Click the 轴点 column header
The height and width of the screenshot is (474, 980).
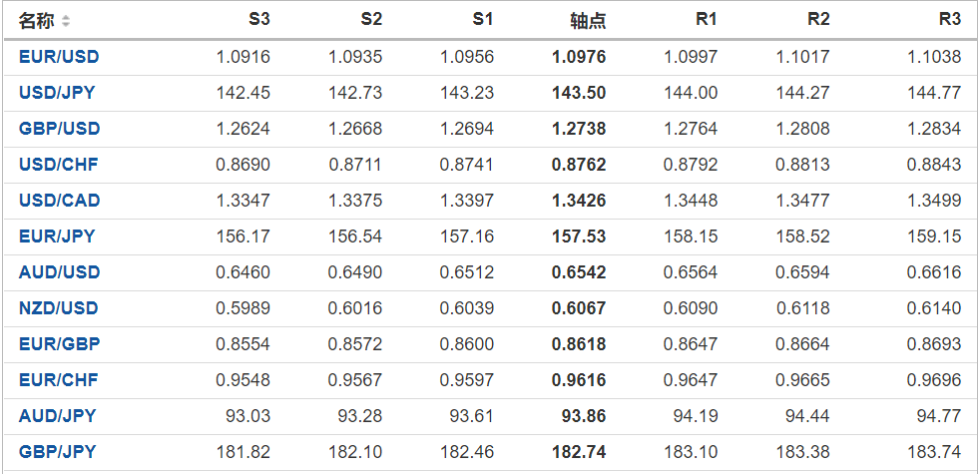pos(588,21)
